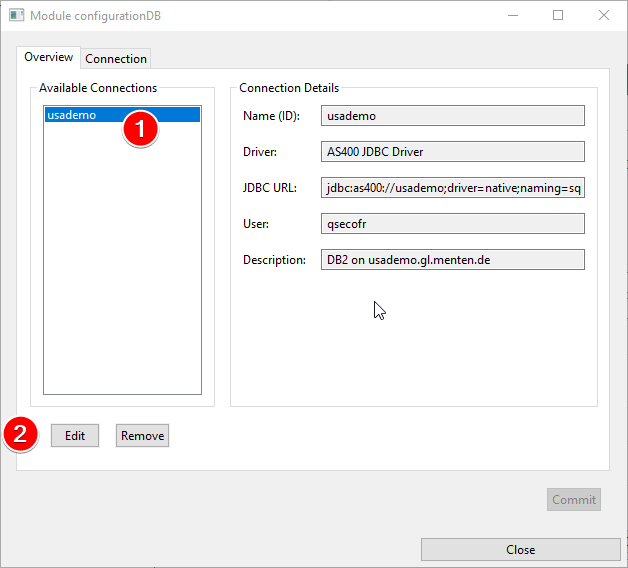Screen dimensions: 628x568
Task: Focus the Description field
Action: pyautogui.click(x=453, y=260)
